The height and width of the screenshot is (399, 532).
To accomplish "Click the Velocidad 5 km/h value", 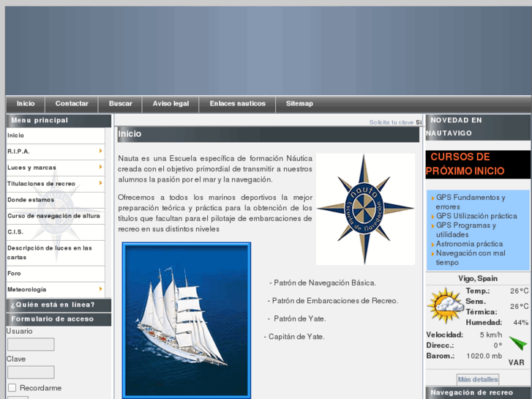I will coord(490,335).
